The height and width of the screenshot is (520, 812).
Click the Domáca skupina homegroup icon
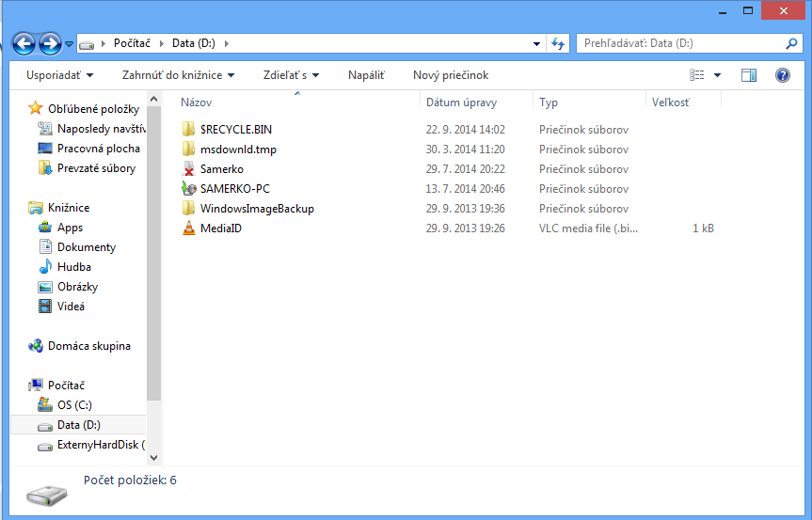click(x=35, y=346)
